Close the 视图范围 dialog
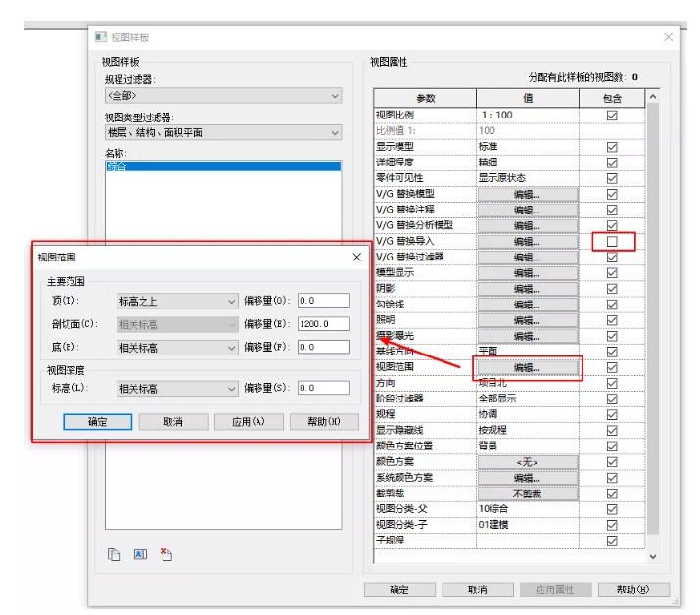Screen dimensions: 700x615 356,257
